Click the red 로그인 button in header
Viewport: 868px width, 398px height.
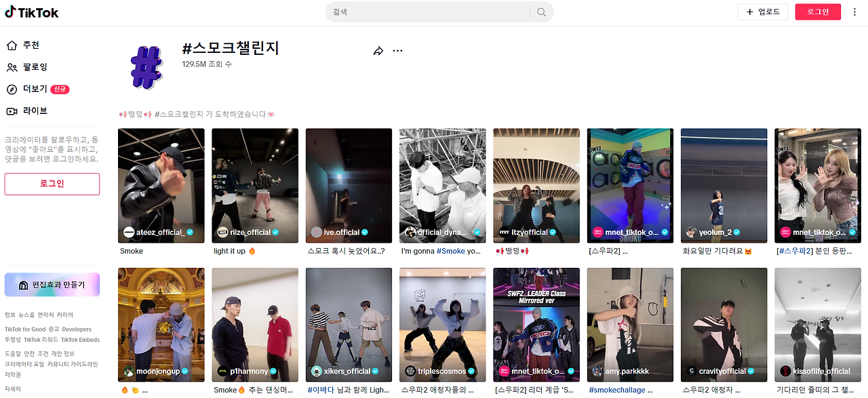(x=818, y=12)
